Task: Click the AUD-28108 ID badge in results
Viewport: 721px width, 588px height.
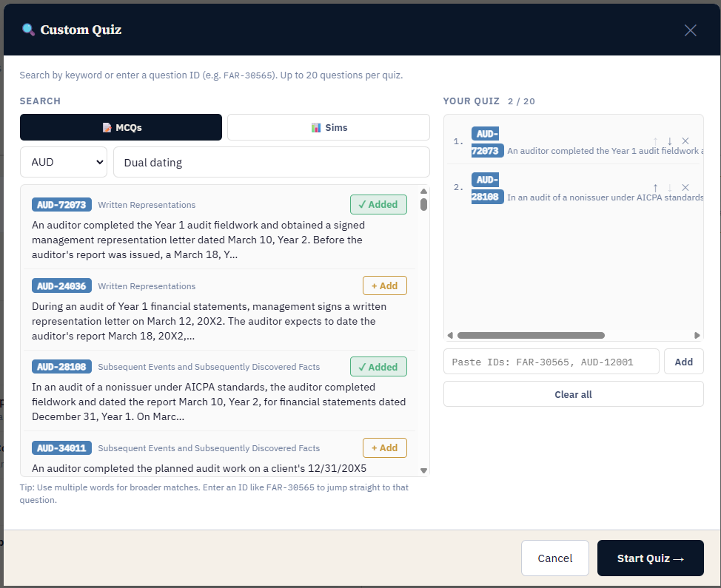Action: pos(61,367)
